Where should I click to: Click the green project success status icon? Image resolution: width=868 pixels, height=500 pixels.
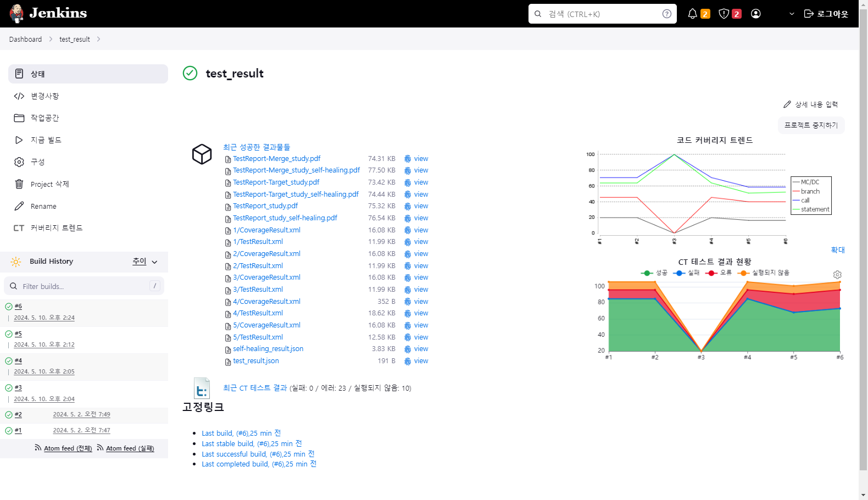tap(190, 73)
